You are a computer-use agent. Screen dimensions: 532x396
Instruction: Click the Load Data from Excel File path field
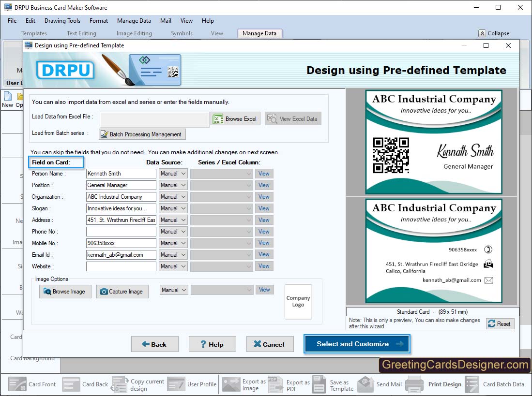tap(154, 119)
